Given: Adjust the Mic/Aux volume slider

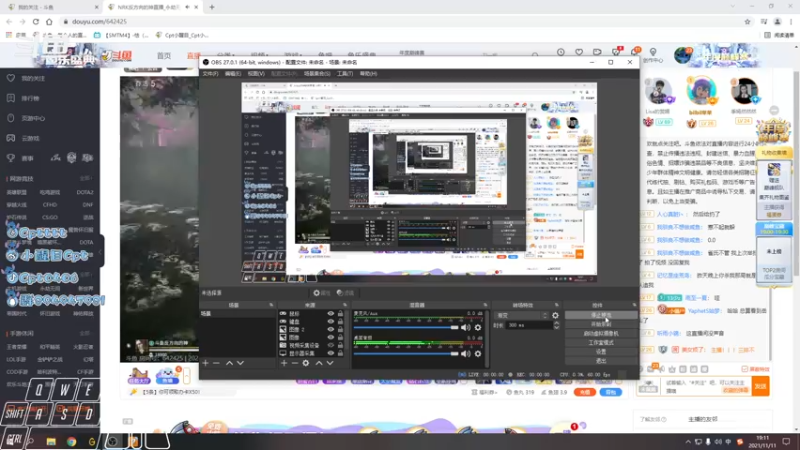Looking at the screenshot, I should 406,328.
